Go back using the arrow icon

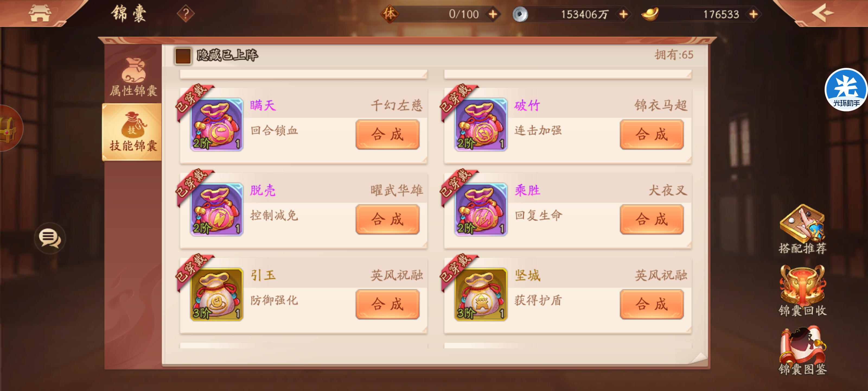click(822, 13)
